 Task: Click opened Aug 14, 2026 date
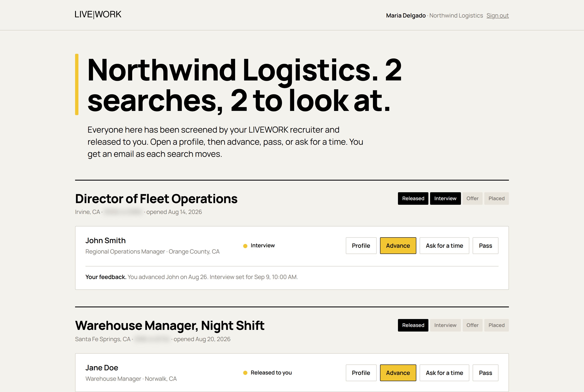pos(174,212)
